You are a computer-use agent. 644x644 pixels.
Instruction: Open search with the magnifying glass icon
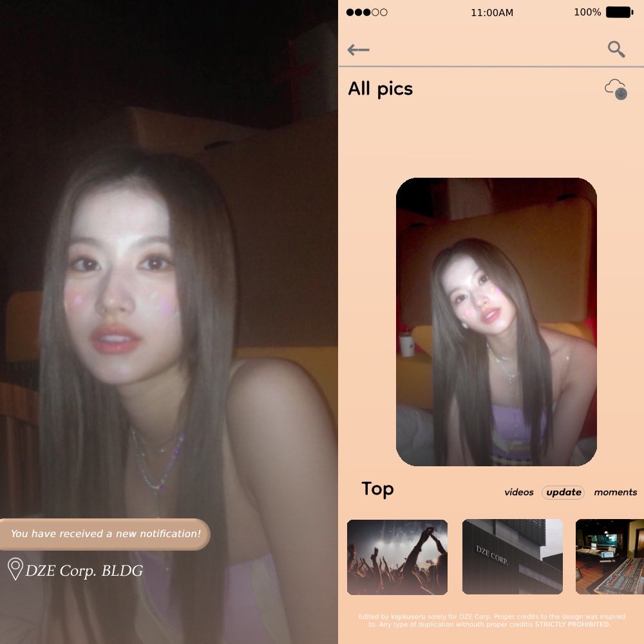pos(616,49)
